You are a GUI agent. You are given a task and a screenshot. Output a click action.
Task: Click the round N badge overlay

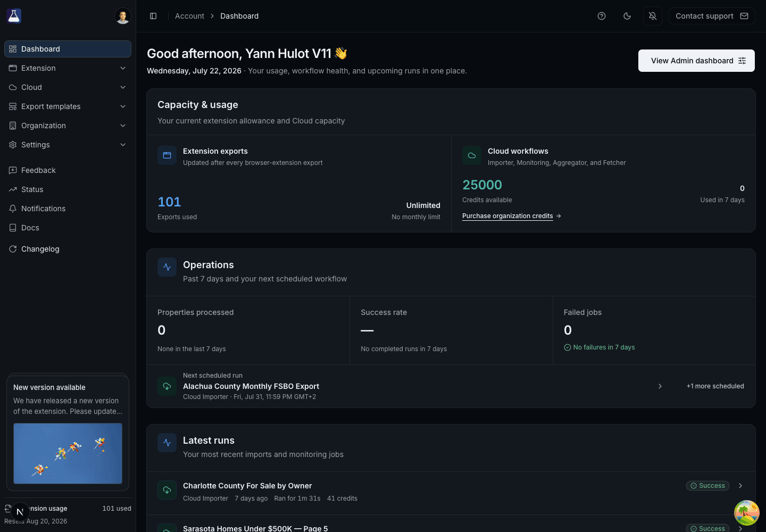tap(20, 512)
